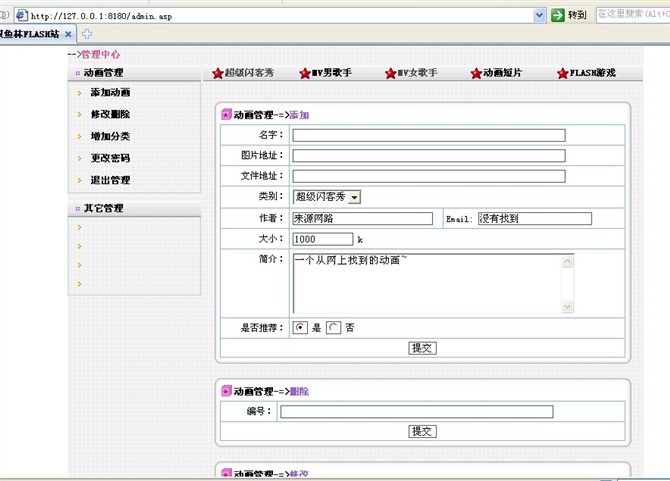Submit the add animation form with 提交
670x481 pixels.
click(x=422, y=348)
